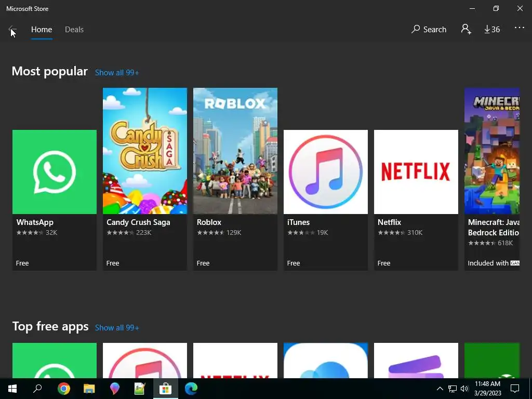Open the iTunes tile in Top free apps
The height and width of the screenshot is (399, 532).
pos(145,361)
